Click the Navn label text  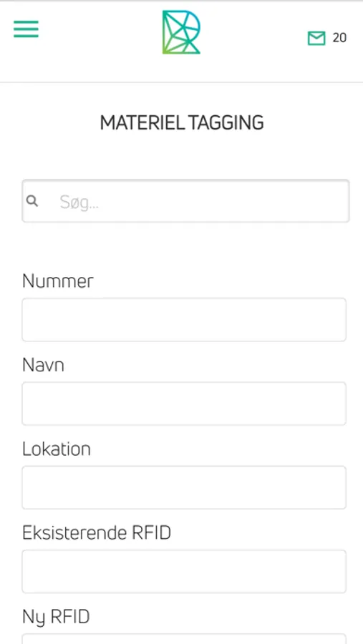(x=43, y=365)
